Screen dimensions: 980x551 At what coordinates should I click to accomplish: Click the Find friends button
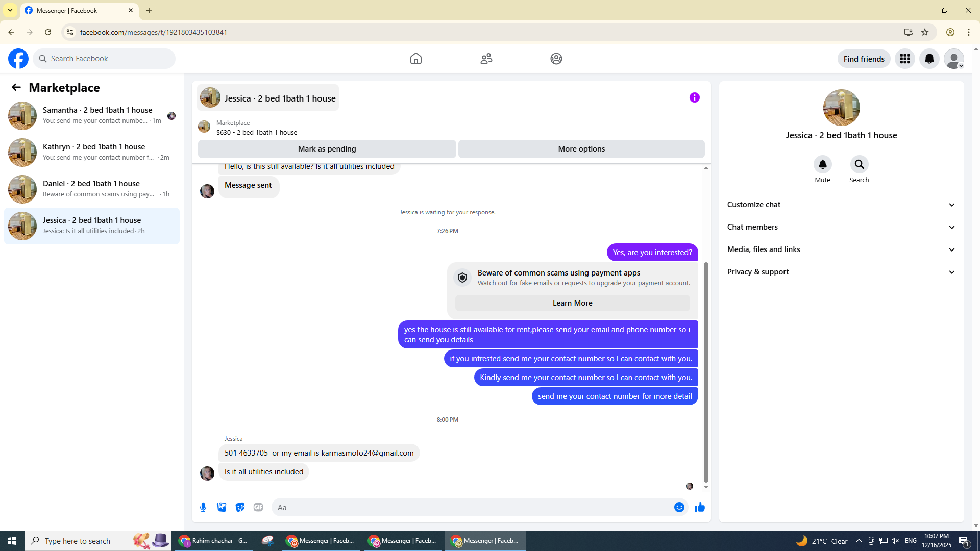[x=864, y=59]
